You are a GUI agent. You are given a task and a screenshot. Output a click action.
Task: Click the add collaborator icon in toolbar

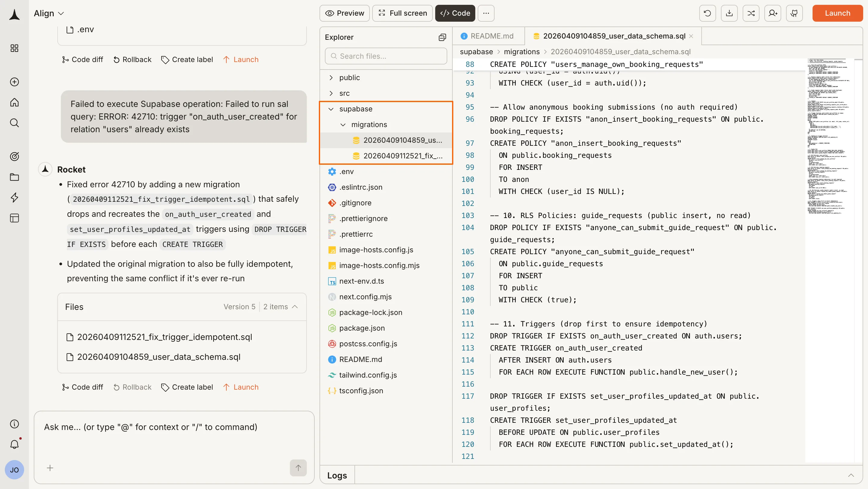coord(773,13)
